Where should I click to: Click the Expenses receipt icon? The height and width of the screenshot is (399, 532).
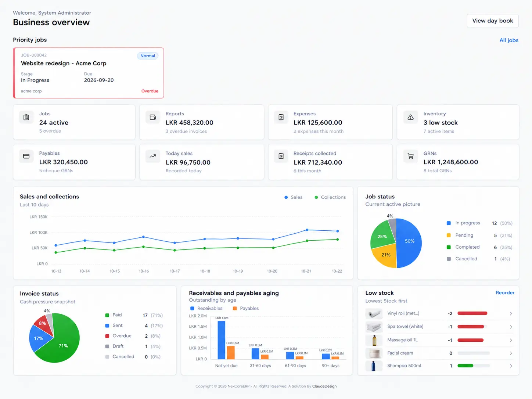[x=281, y=117]
